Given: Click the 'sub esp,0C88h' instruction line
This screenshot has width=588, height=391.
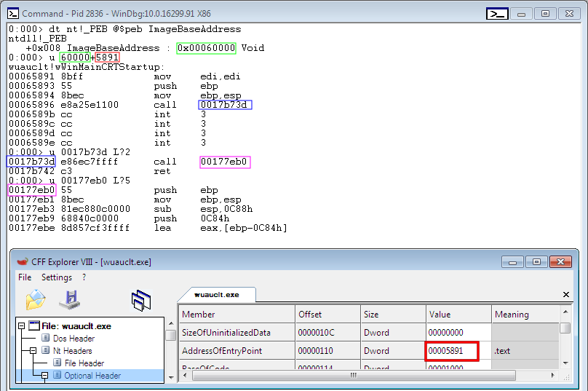Looking at the screenshot, I should tap(131, 209).
